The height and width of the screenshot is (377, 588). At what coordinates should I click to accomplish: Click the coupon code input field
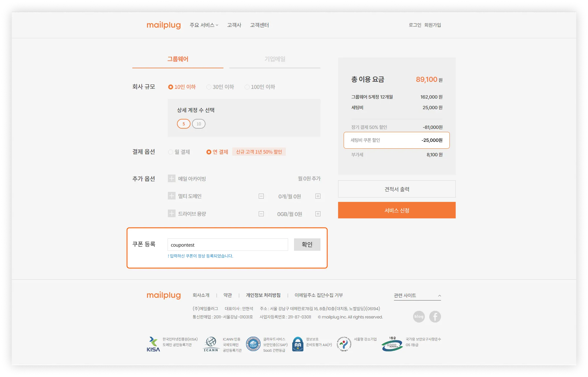228,245
